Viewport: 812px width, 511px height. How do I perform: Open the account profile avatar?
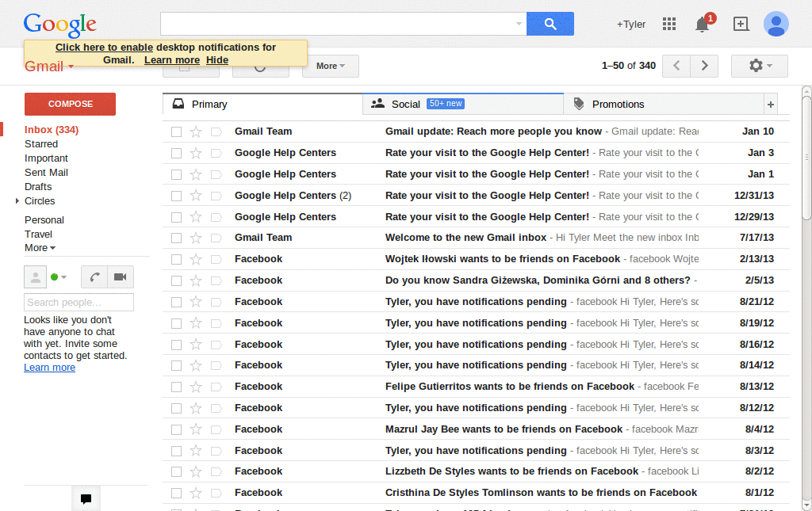tap(776, 24)
